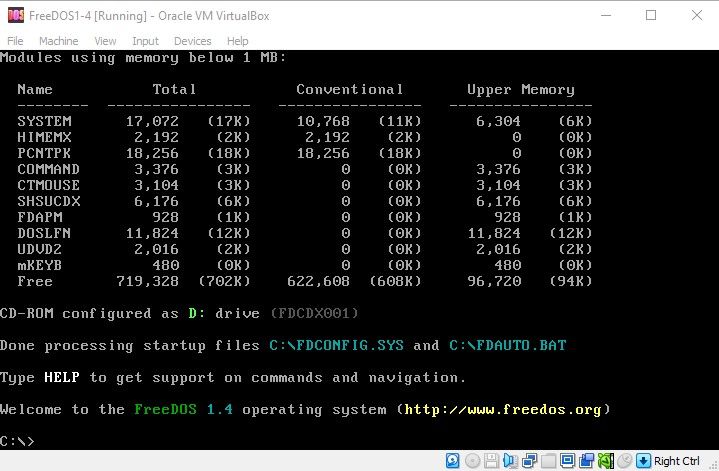Click the 719,328 free total value
Viewport: 719px width, 471px height.
pos(148,281)
